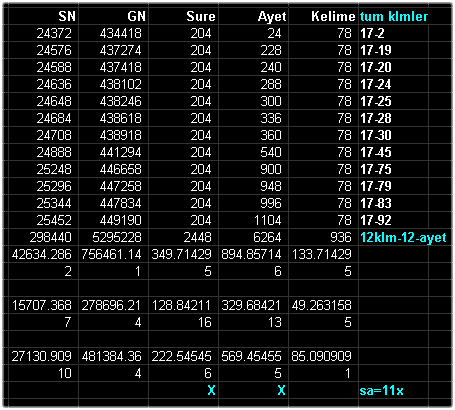Viewport: 455px width, 410px height.
Task: Click the Ayet cell showing 288
Action: click(253, 84)
